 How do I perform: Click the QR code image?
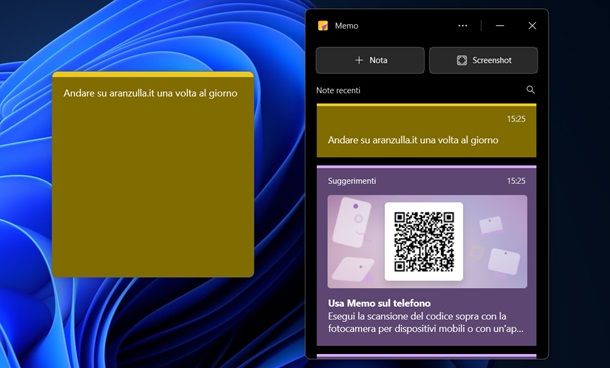424,241
